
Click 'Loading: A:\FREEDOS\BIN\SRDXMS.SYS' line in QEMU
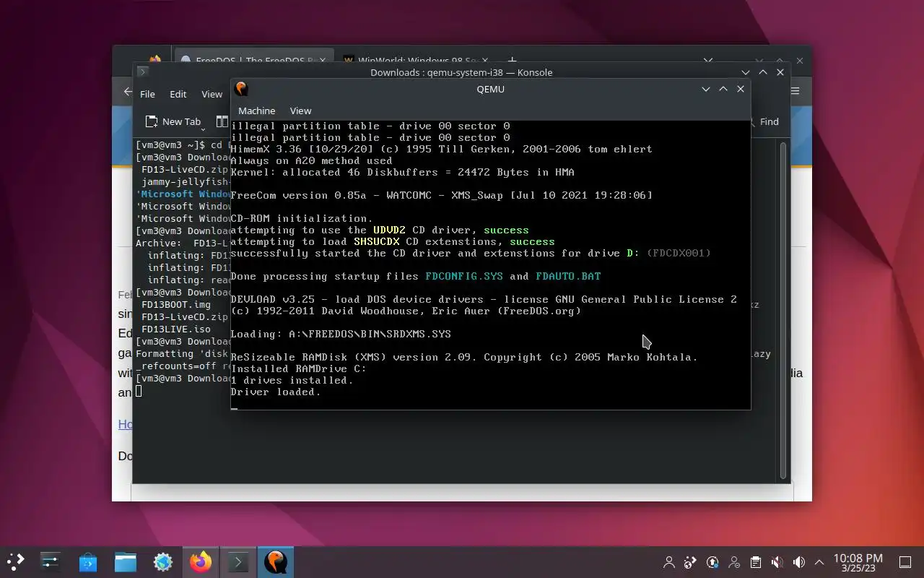pyautogui.click(x=341, y=334)
